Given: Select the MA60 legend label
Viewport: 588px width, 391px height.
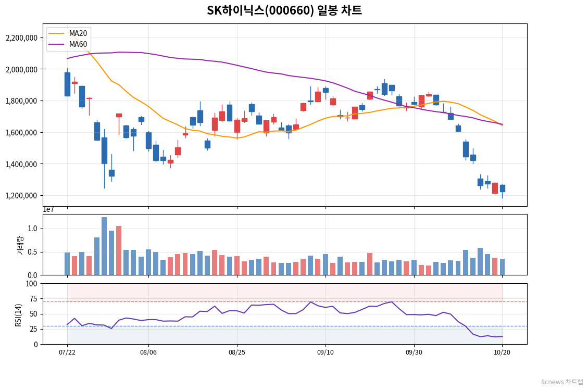Looking at the screenshot, I should coord(78,44).
